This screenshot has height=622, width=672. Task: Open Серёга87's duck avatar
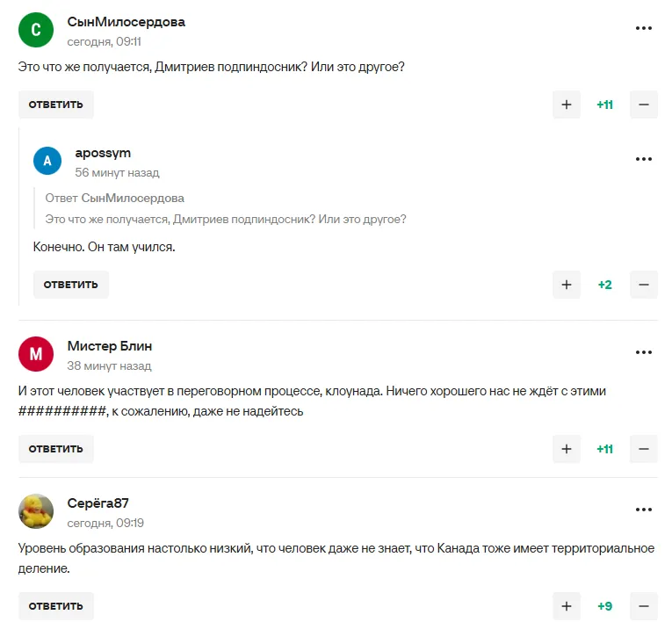36,511
